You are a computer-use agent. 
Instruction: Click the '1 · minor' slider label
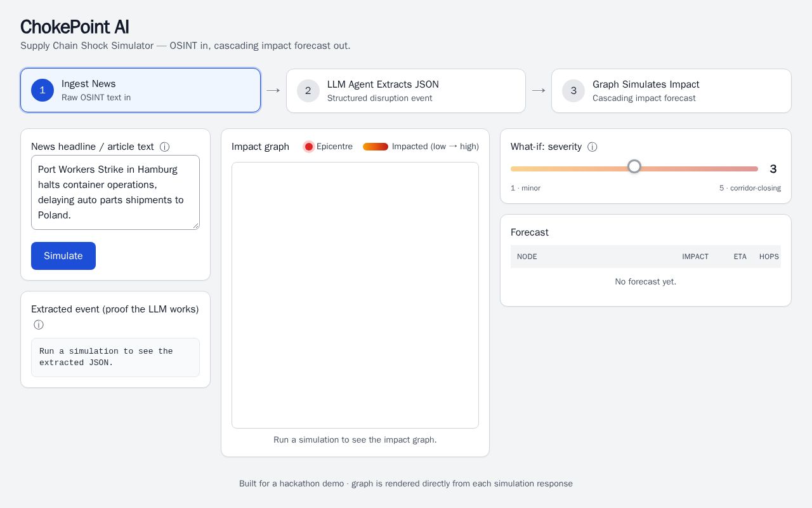526,188
